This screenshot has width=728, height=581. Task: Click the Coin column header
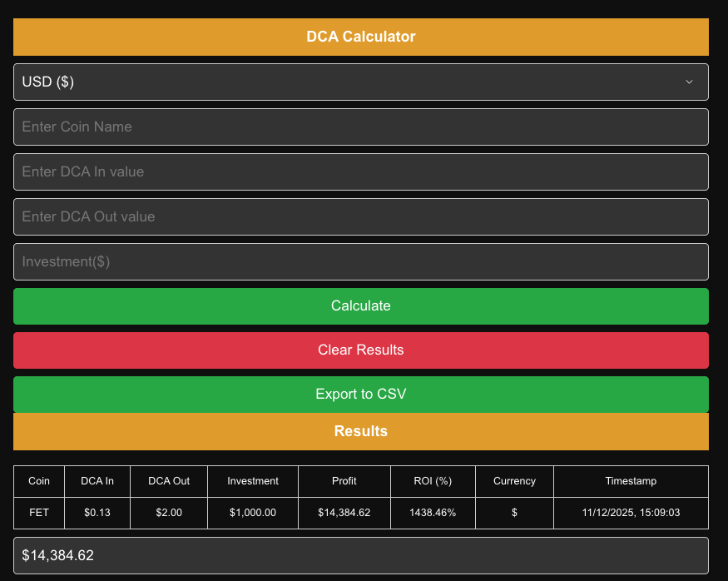click(39, 481)
